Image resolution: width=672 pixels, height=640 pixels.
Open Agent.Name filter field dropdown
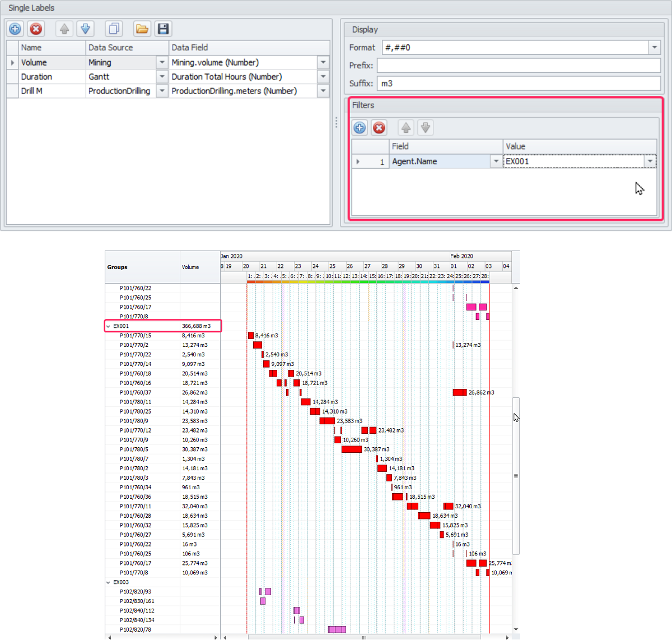[496, 161]
